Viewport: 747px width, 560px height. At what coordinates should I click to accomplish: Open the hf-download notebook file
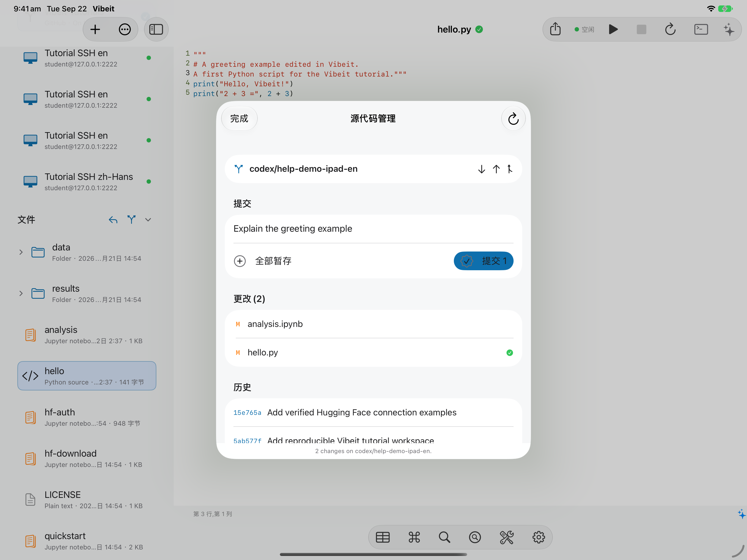tap(87, 459)
